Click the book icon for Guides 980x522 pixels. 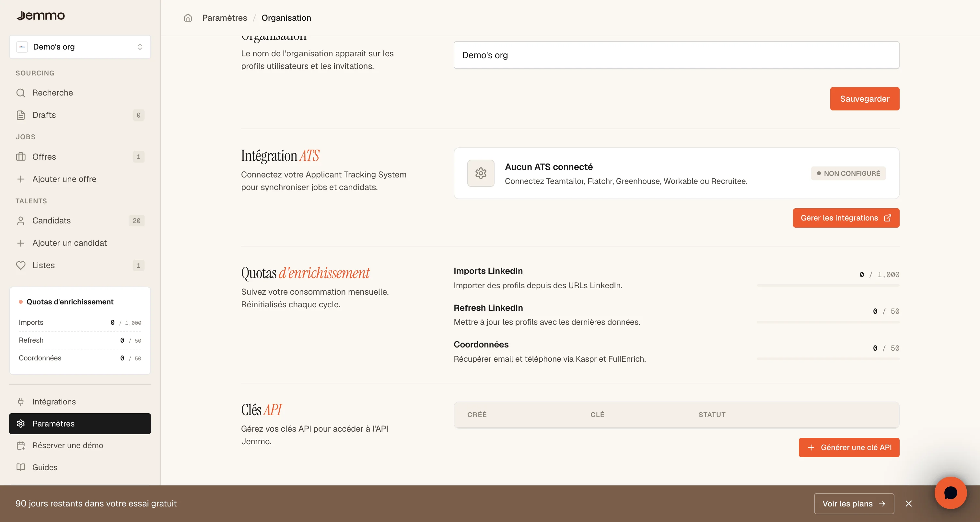point(21,467)
